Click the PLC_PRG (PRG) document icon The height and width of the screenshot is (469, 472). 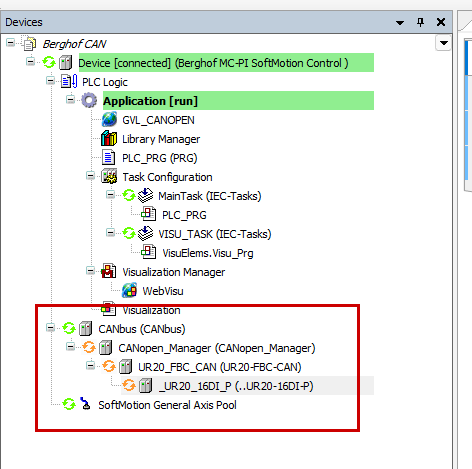coord(108,158)
